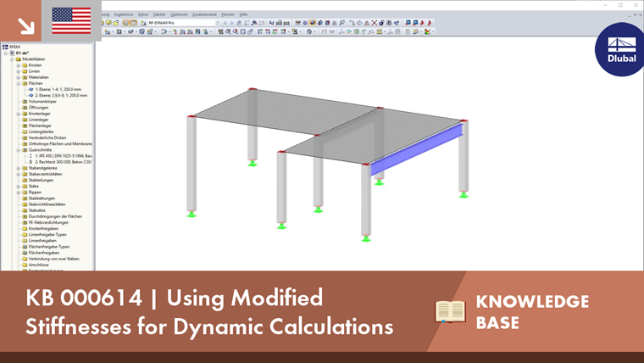
Task: Expand the Linien folder
Action: (x=18, y=71)
